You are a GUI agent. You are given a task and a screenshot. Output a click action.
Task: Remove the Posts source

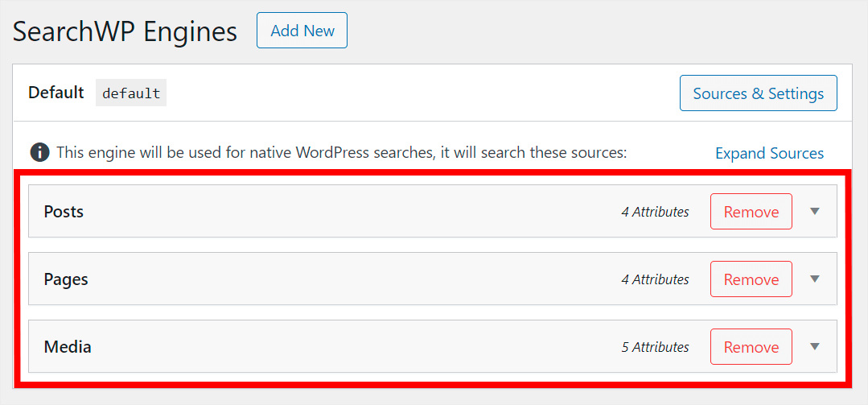(751, 212)
